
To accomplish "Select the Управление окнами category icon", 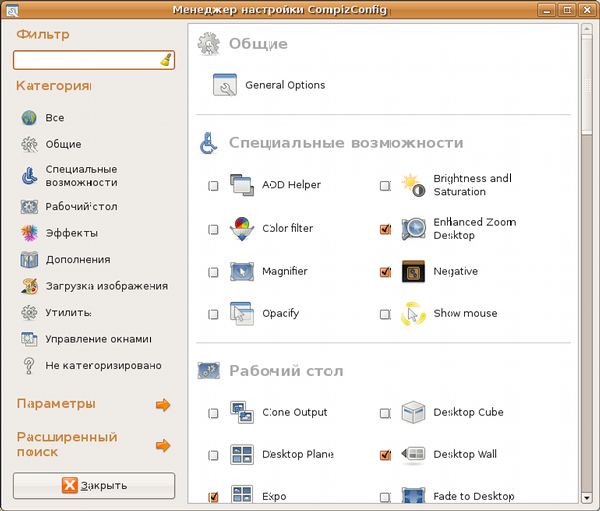I will pyautogui.click(x=29, y=339).
